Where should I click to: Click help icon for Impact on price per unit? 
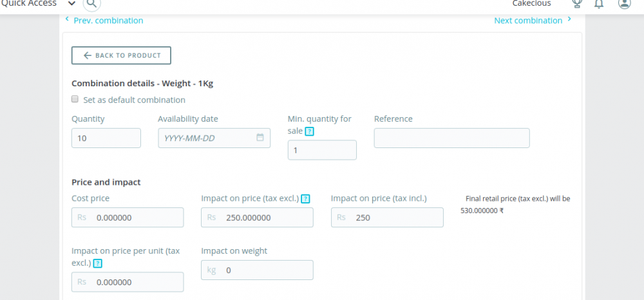(97, 263)
